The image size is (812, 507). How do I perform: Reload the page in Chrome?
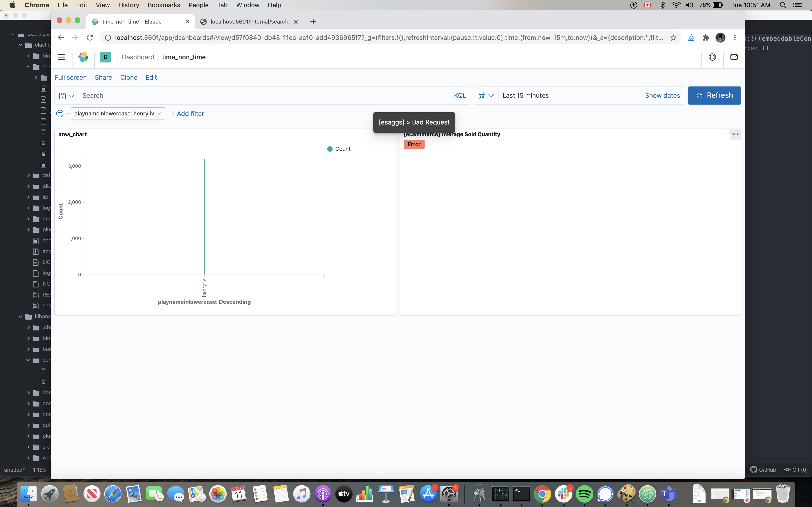(89, 37)
